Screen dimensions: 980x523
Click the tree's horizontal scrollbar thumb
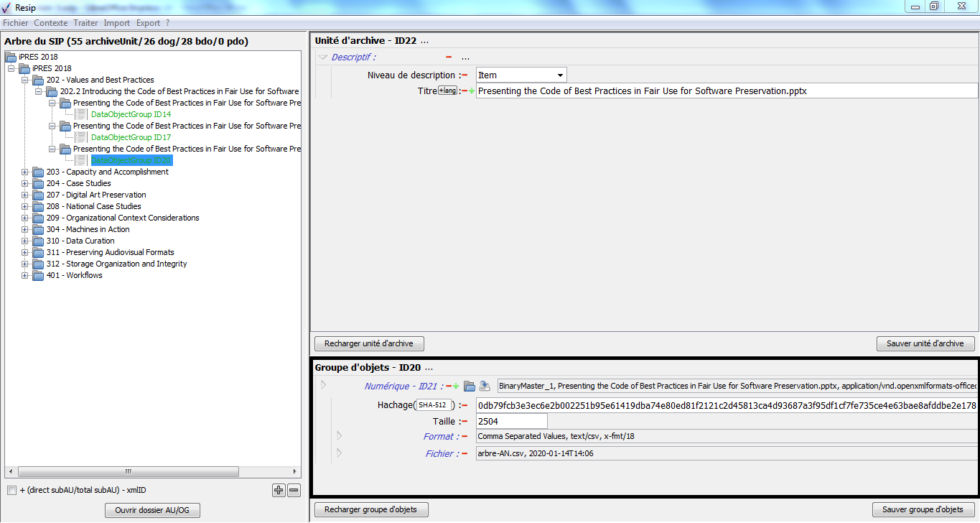[129, 472]
